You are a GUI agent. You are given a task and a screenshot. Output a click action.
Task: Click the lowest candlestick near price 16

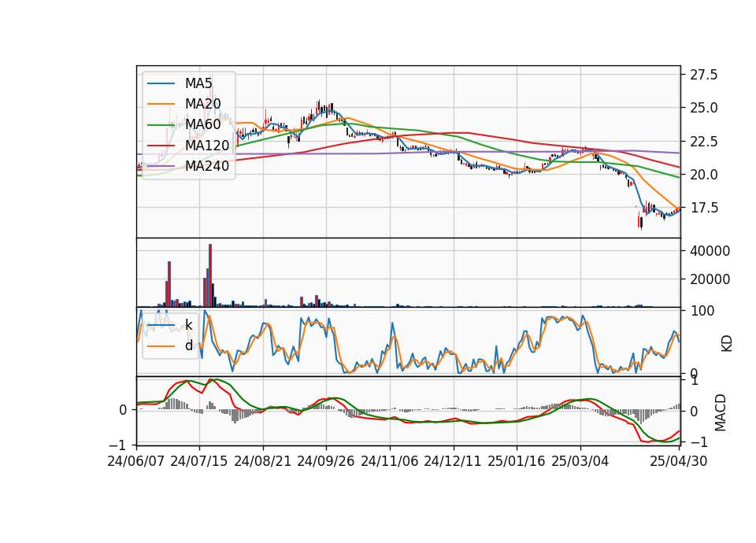[641, 223]
